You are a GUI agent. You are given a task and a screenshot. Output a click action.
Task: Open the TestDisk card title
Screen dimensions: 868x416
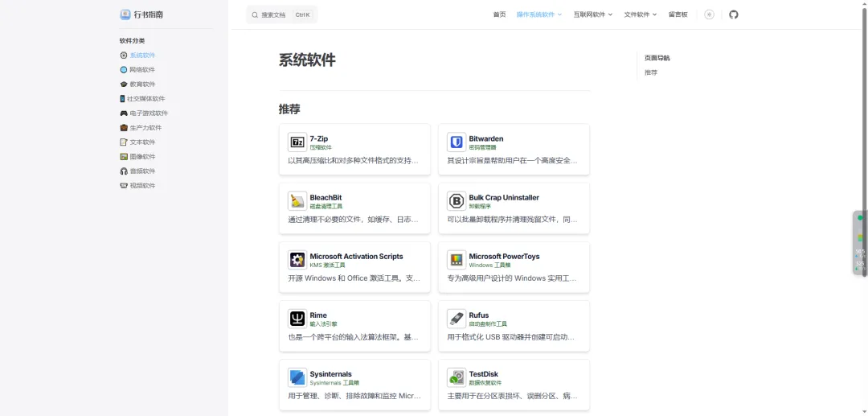pyautogui.click(x=483, y=373)
